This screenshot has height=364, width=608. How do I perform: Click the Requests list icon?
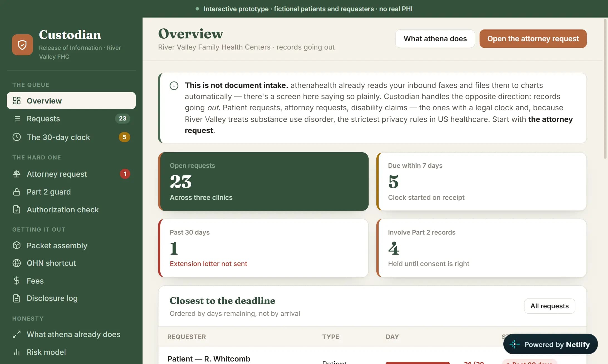coord(17,119)
